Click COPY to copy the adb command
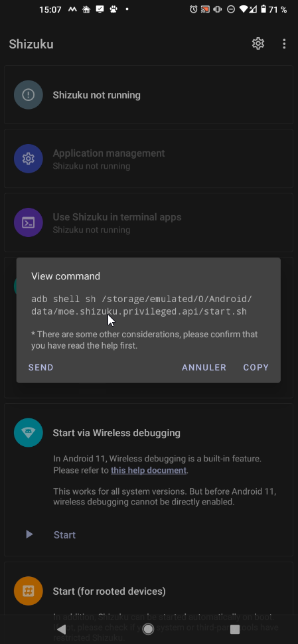This screenshot has height=644, width=298. pyautogui.click(x=256, y=368)
